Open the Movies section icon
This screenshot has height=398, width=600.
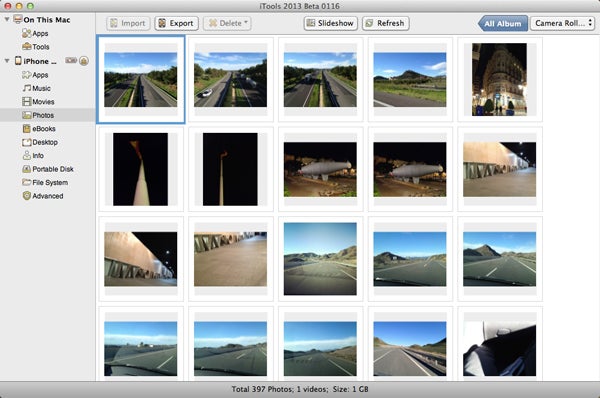point(26,102)
